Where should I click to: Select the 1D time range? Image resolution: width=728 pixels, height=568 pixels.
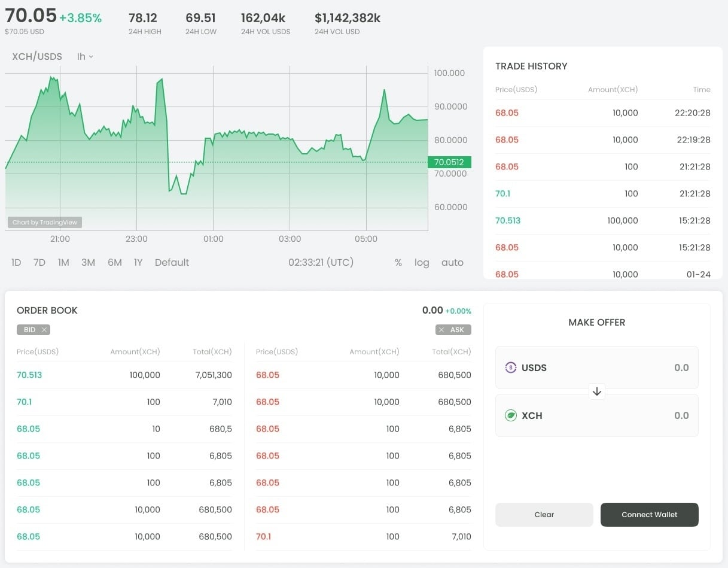pos(16,262)
